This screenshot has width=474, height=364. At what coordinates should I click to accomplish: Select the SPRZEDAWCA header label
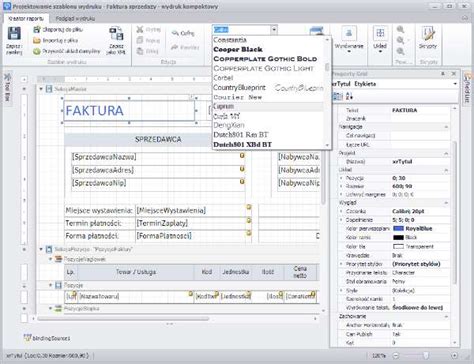[158, 139]
